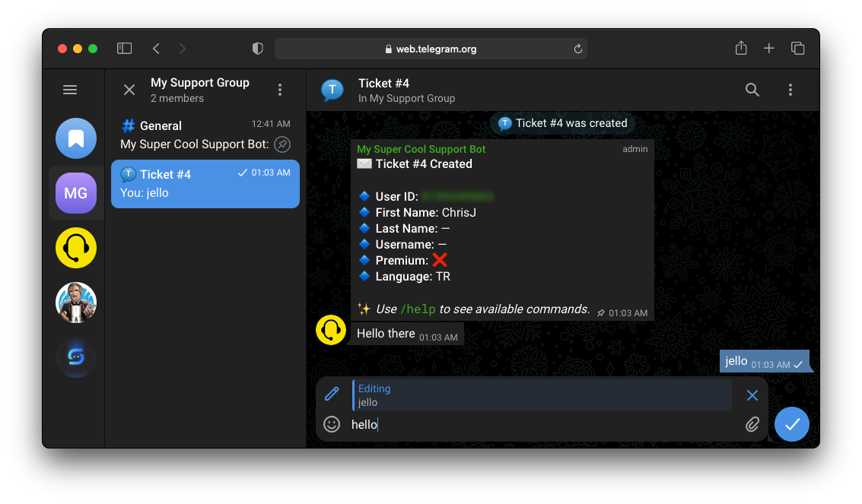Click the web.telegram.org address bar

click(431, 49)
